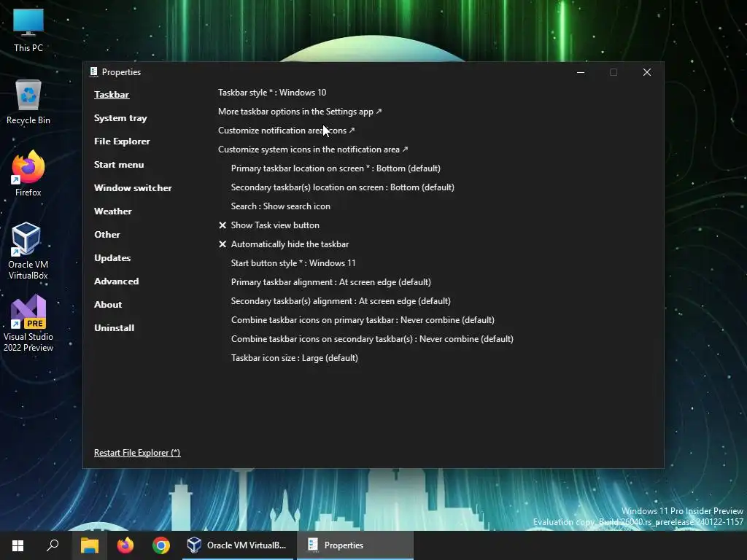Select the Taskbar section
Image resolution: width=747 pixels, height=560 pixels.
112,95
